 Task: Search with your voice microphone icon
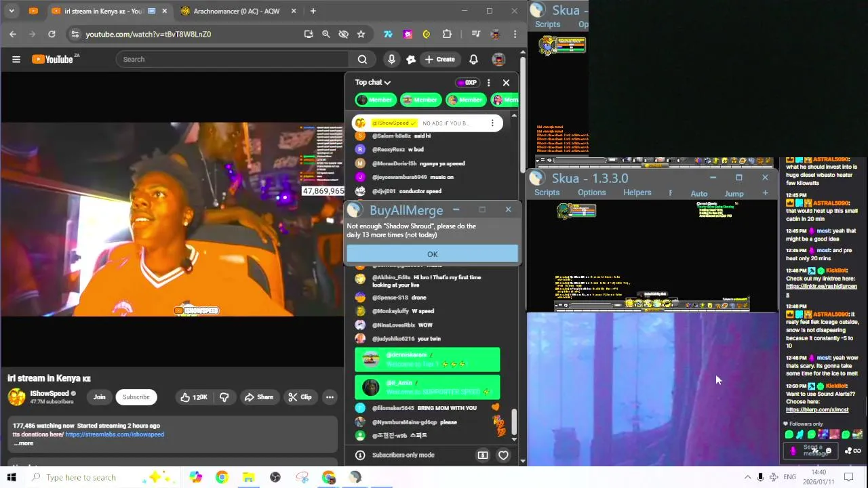click(391, 59)
